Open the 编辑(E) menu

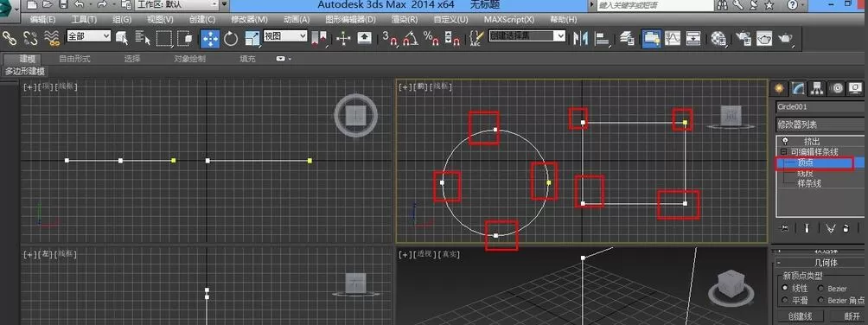point(42,19)
